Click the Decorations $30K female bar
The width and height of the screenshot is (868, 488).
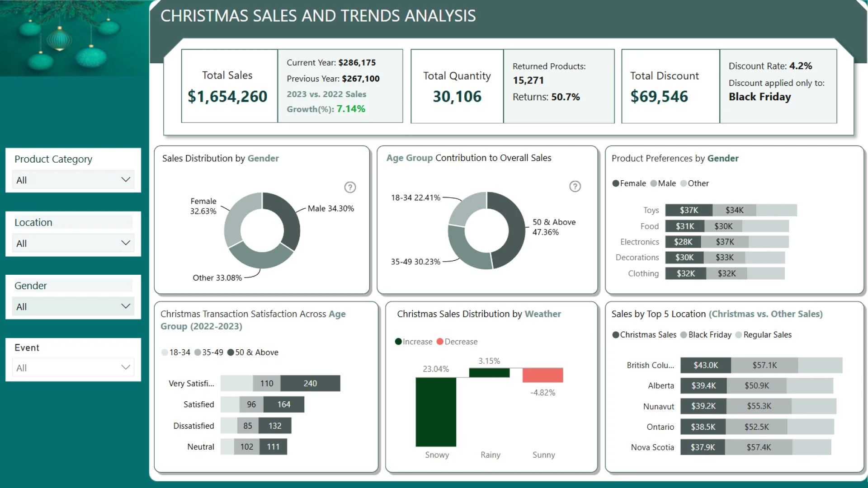coord(684,258)
